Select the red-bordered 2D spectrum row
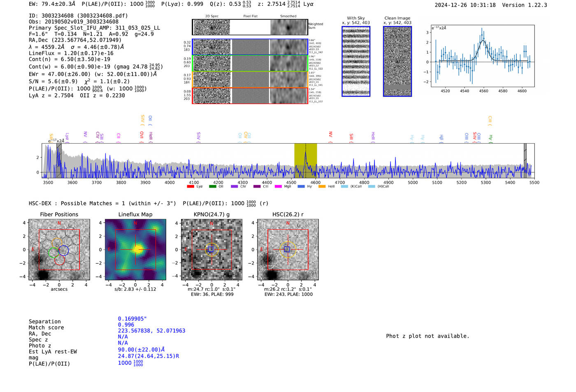576x392 pixels. coord(250,95)
